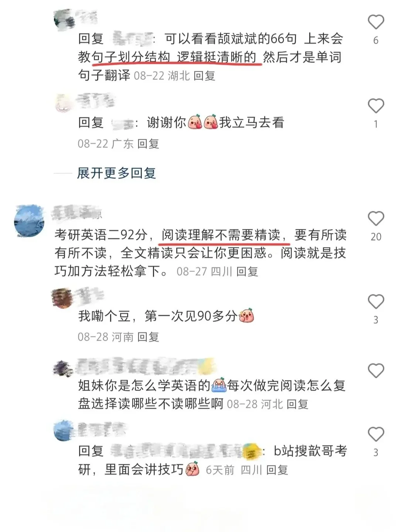Reply to the 6天前 四川 comment
Image resolution: width=399 pixels, height=532 pixels.
tap(277, 470)
